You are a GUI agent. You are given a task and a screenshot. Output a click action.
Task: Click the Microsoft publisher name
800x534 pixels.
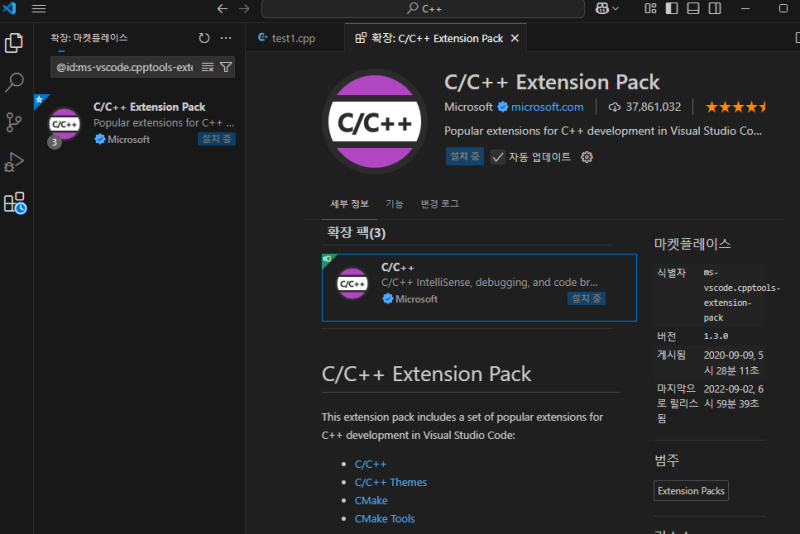(x=468, y=107)
